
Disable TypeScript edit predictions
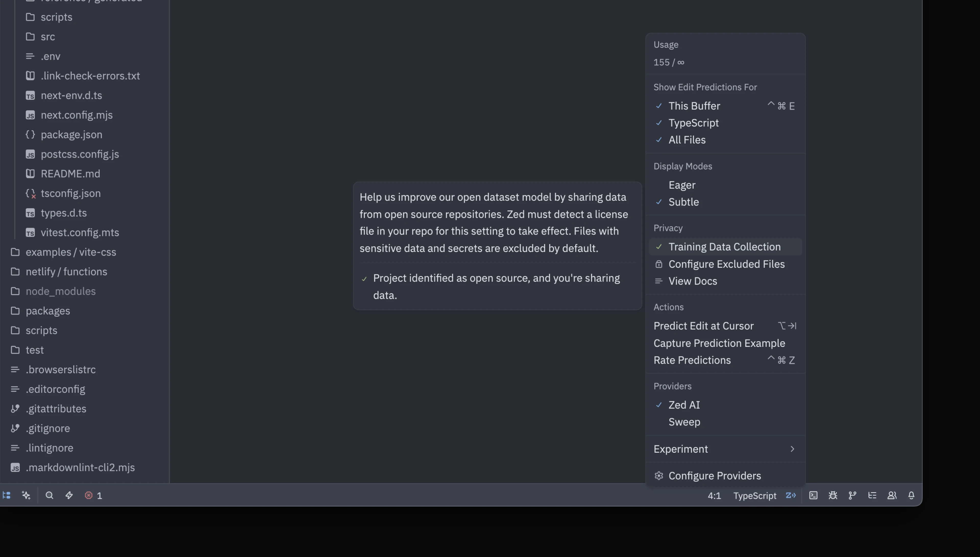(693, 123)
